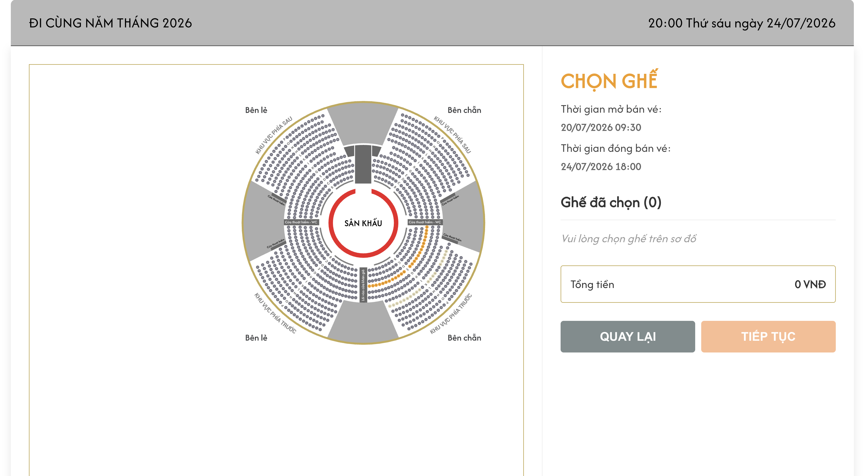Pick the orange seat nearest the audience entrance aisle
The height and width of the screenshot is (476, 868).
370,286
